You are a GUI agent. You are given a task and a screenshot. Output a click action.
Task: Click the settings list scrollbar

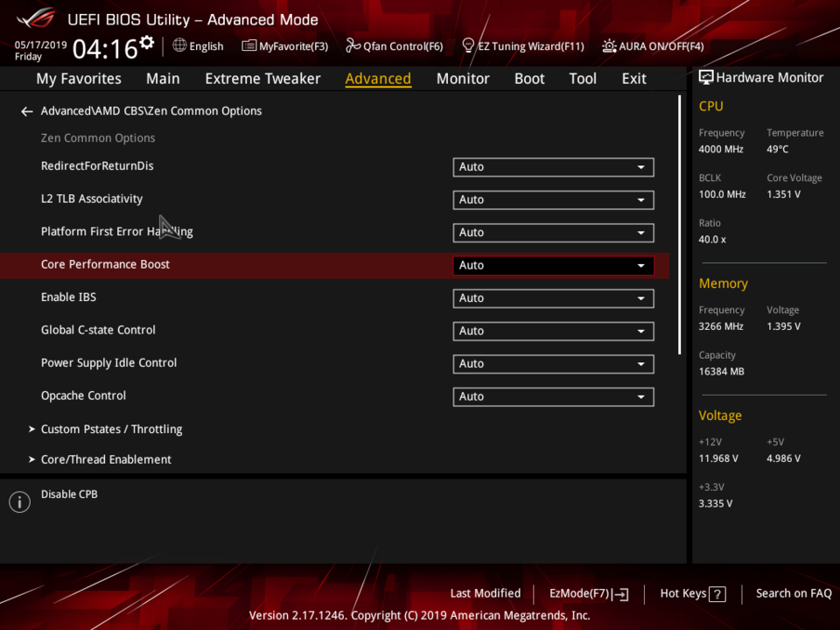(679, 225)
